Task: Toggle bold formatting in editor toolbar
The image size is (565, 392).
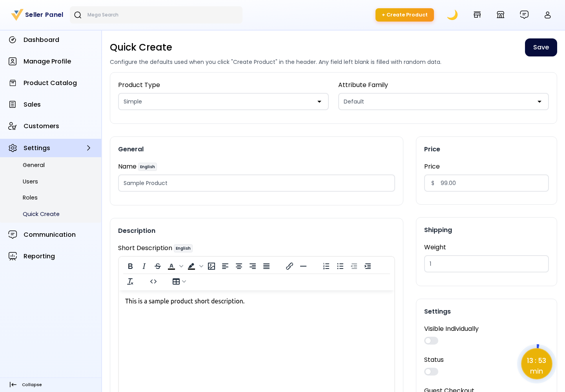Action: pos(130,266)
